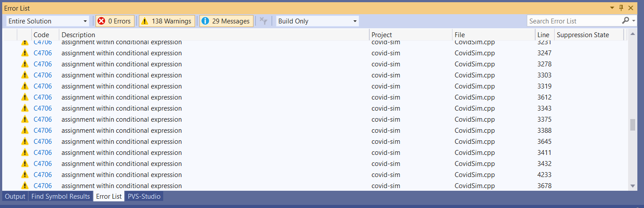Screen dimensions: 644x208
Task: Switch to the Output tab
Action: 15,196
